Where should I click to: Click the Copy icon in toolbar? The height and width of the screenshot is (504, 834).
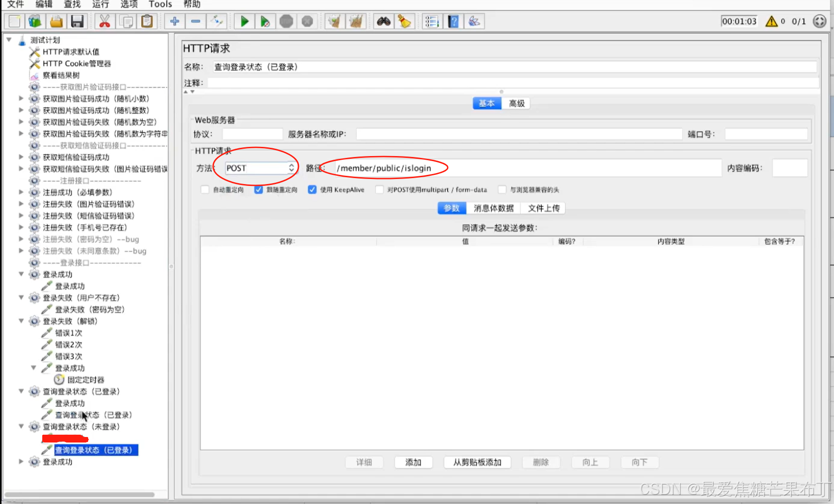click(x=126, y=21)
